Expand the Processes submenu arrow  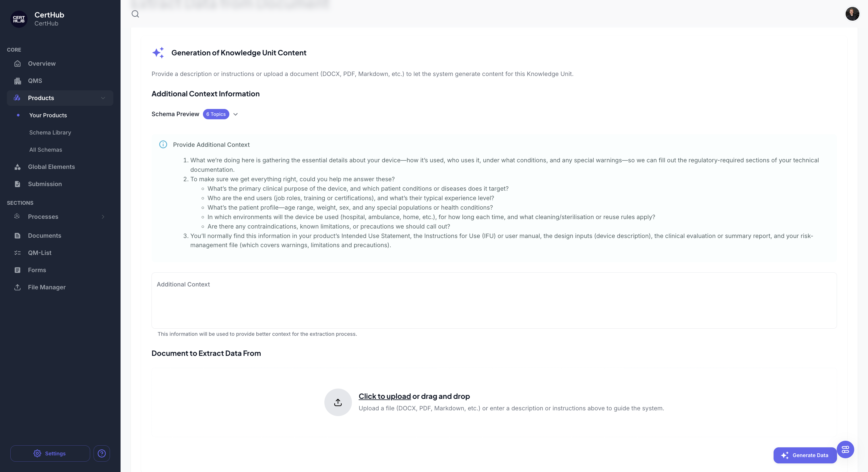(x=103, y=217)
